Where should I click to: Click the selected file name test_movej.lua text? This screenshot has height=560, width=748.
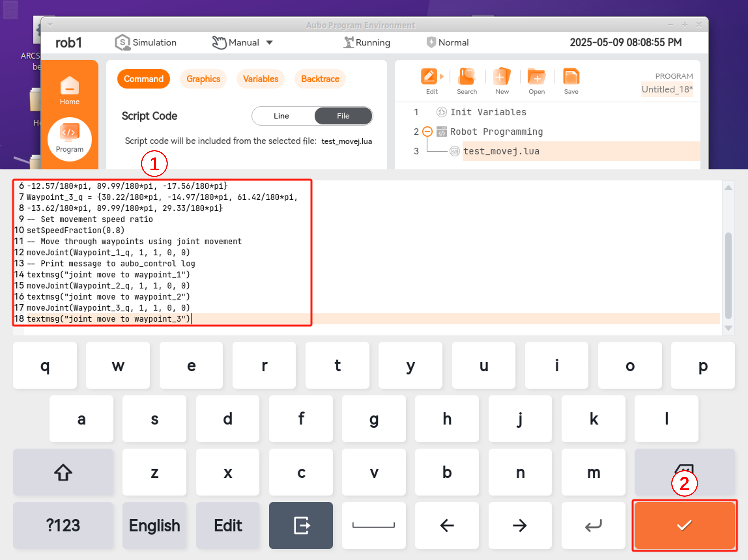346,141
